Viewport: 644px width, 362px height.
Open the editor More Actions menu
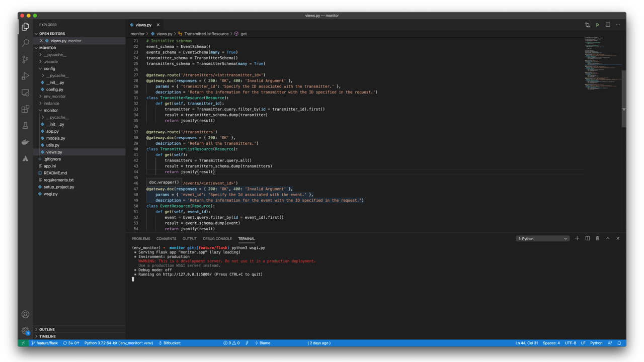coord(618,25)
